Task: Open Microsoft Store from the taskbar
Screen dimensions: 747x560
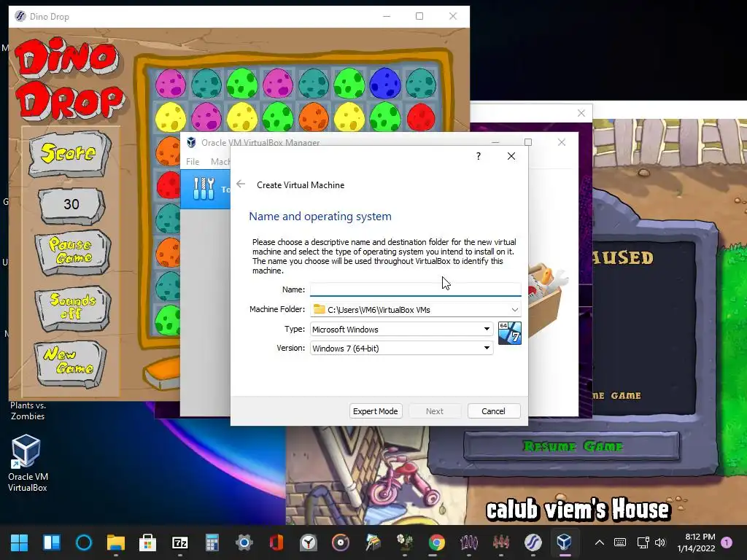Action: pos(147,542)
